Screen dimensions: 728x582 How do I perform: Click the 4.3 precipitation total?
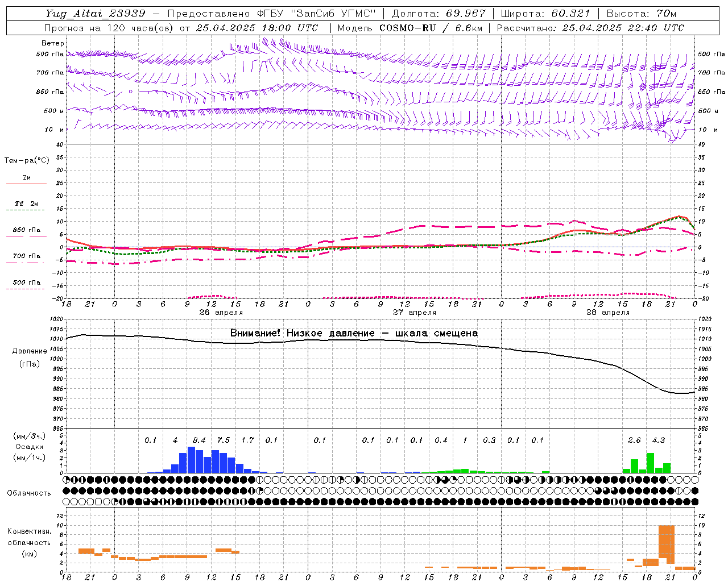(x=659, y=440)
